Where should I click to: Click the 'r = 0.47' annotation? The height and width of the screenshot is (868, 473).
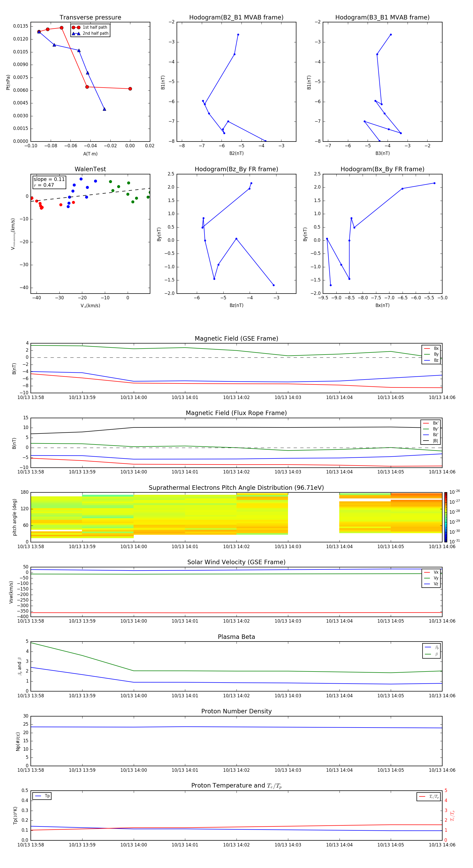[x=44, y=185]
